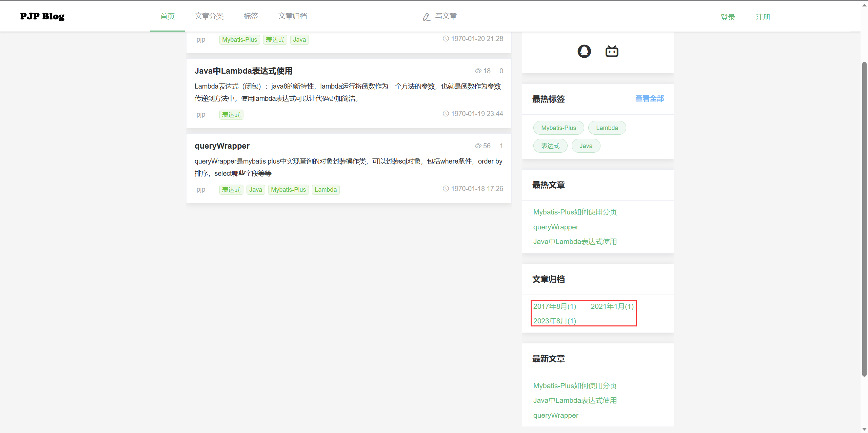Click the eye icon on Java中Lambda表达式使用 post
The width and height of the screenshot is (868, 433).
tap(478, 71)
